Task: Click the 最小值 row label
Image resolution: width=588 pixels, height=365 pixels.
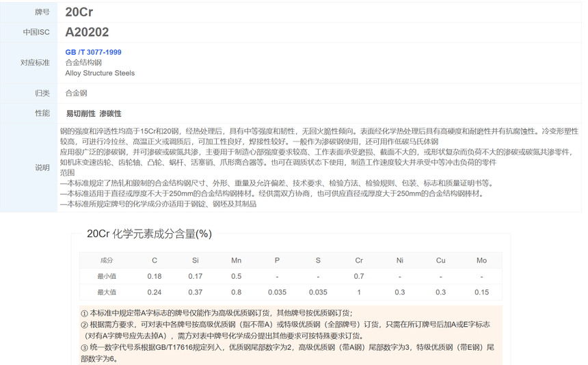Action: pyautogui.click(x=107, y=276)
